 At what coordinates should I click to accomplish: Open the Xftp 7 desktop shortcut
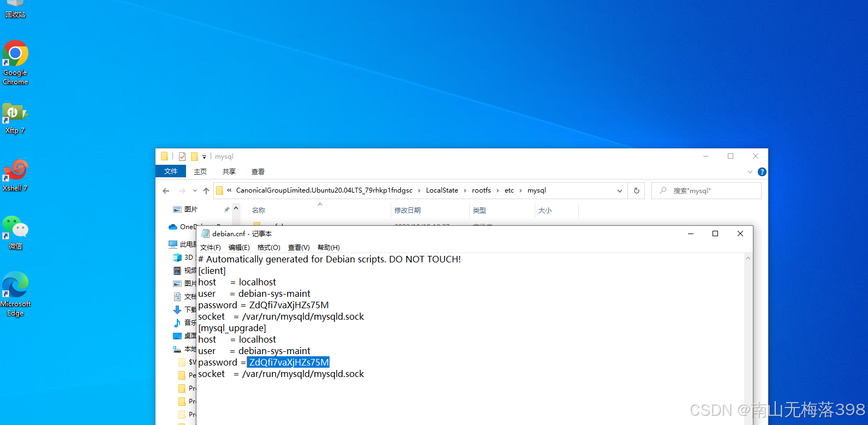(15, 118)
